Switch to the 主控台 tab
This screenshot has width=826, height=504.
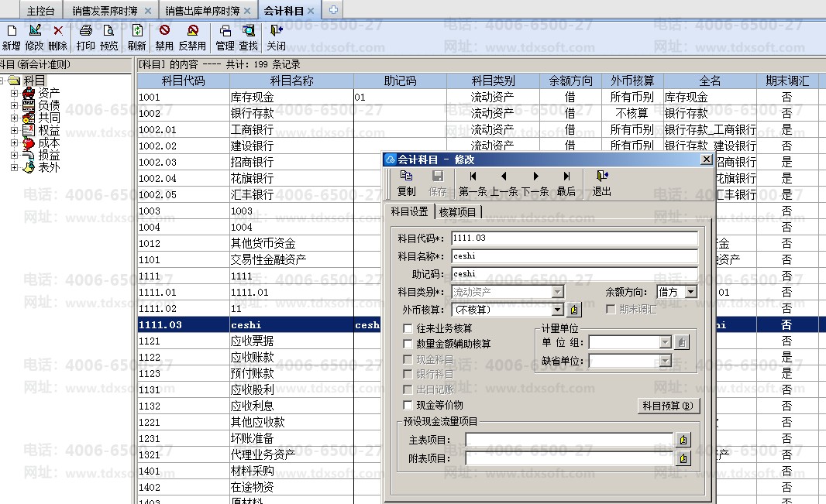tap(40, 11)
